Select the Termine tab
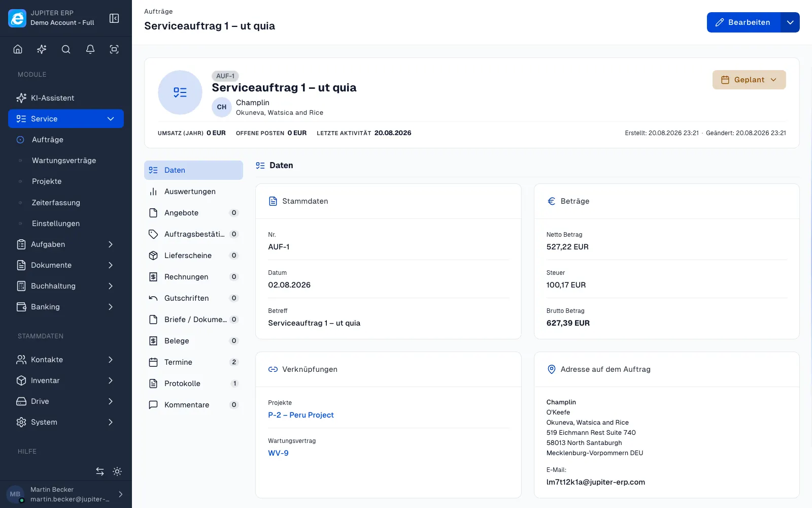Screen dimensions: 812x508 tap(193, 362)
